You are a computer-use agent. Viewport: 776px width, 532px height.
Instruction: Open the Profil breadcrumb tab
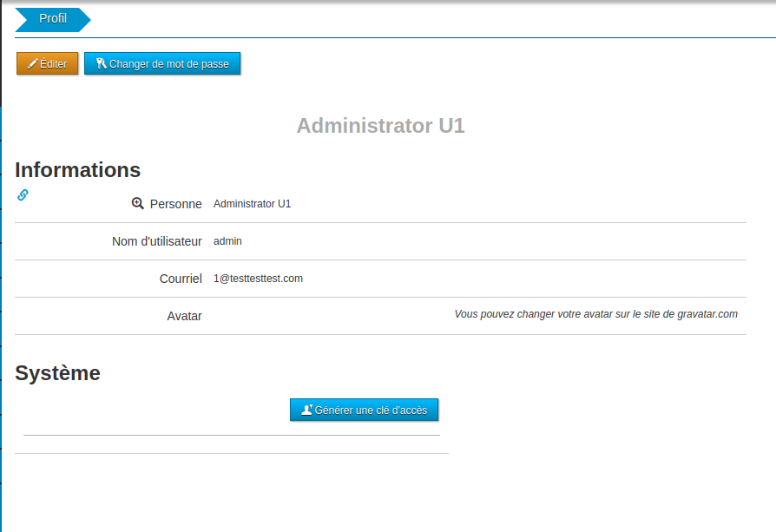click(x=52, y=19)
